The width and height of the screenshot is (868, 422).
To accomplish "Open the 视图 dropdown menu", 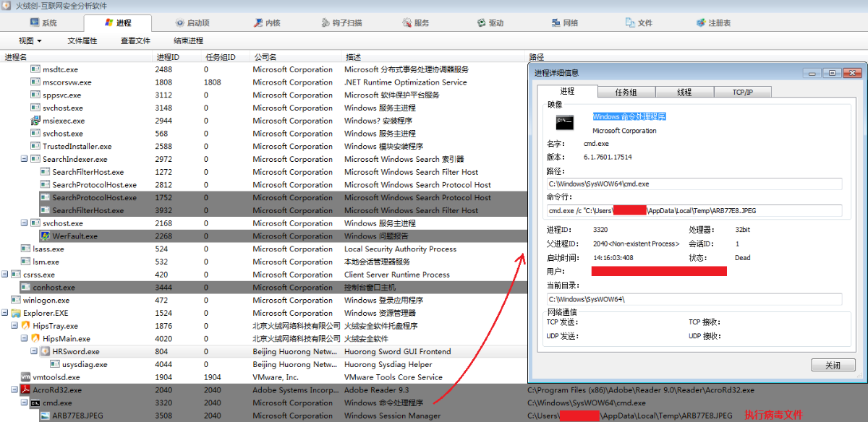I will click(x=30, y=41).
